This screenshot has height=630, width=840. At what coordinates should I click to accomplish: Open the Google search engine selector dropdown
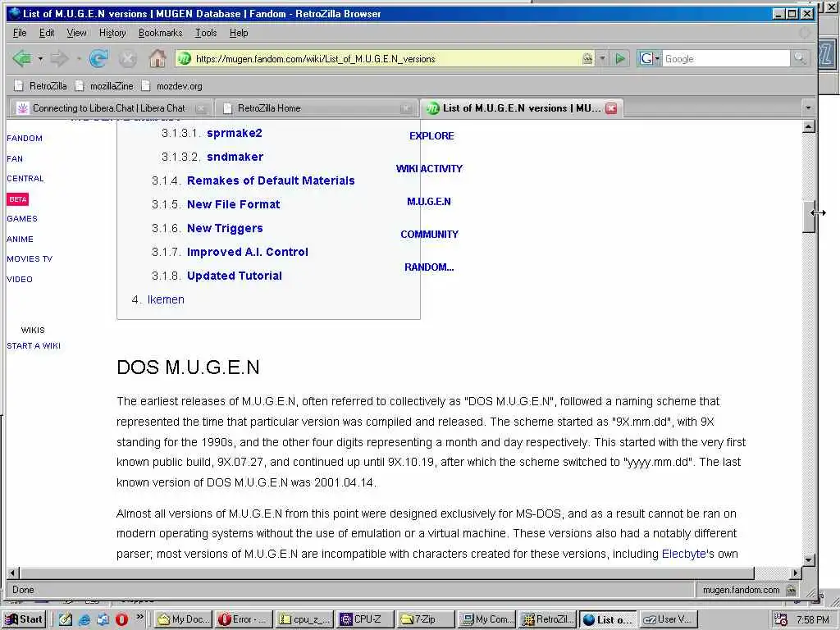point(650,58)
